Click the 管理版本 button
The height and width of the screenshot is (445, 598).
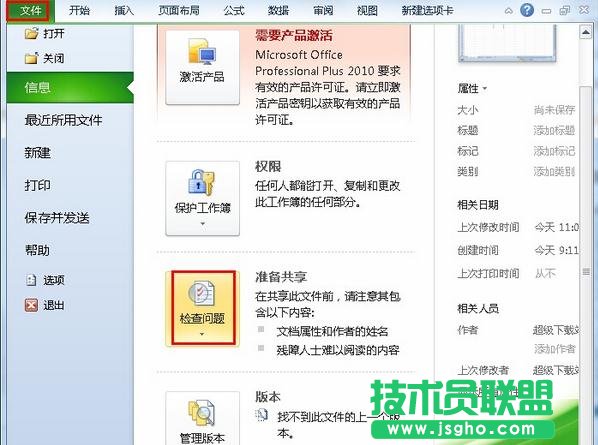[x=202, y=418]
